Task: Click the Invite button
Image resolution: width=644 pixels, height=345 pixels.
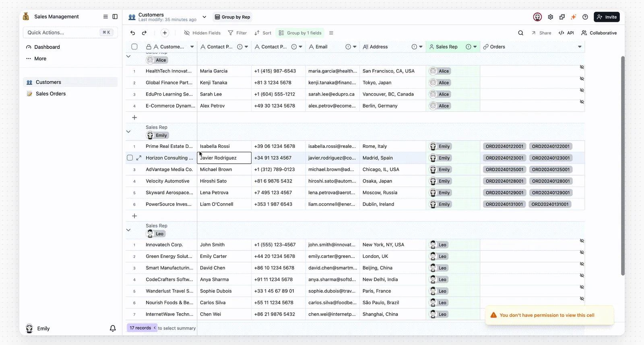Action: click(607, 17)
